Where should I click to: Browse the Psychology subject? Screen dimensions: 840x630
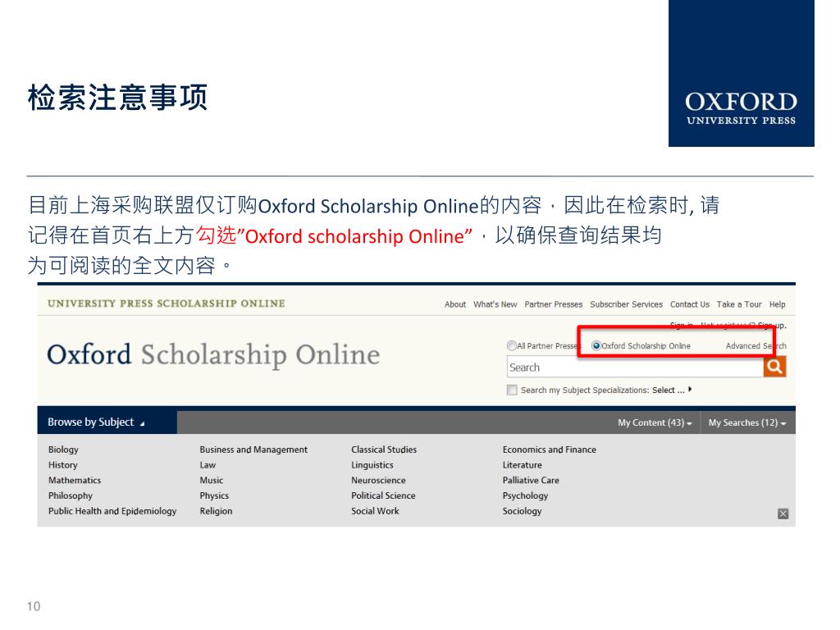(525, 495)
